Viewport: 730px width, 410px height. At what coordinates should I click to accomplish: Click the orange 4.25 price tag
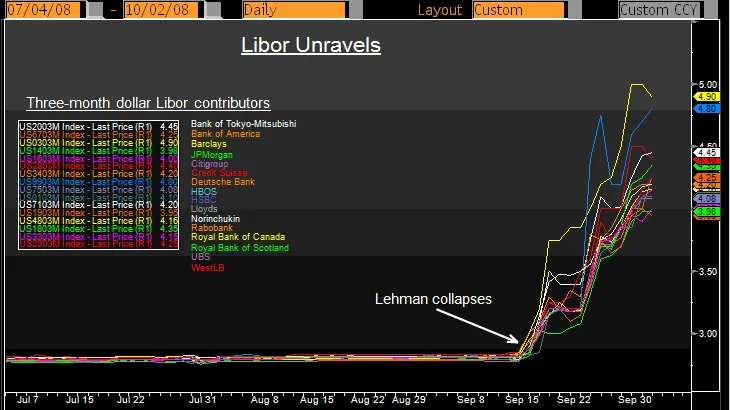click(707, 177)
